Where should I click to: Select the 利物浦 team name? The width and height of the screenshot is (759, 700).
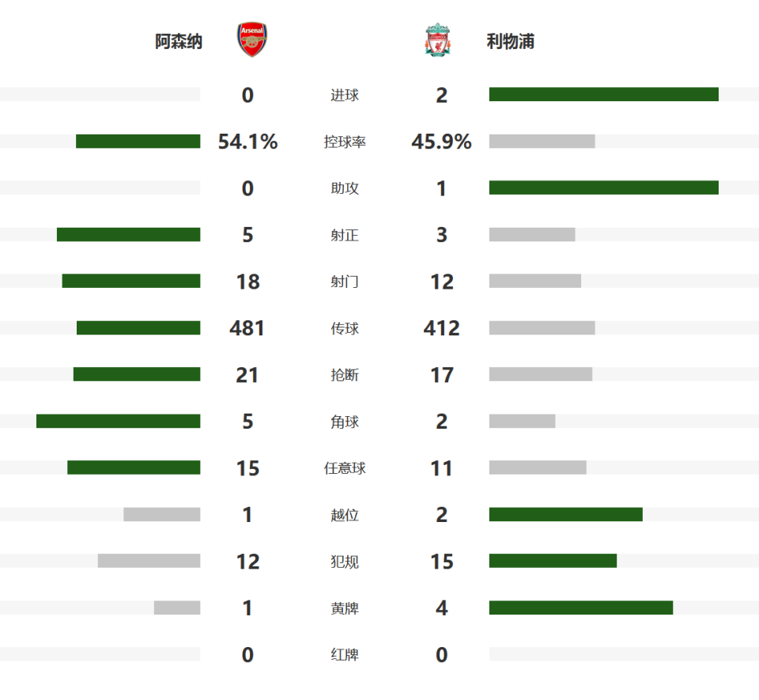pos(511,41)
